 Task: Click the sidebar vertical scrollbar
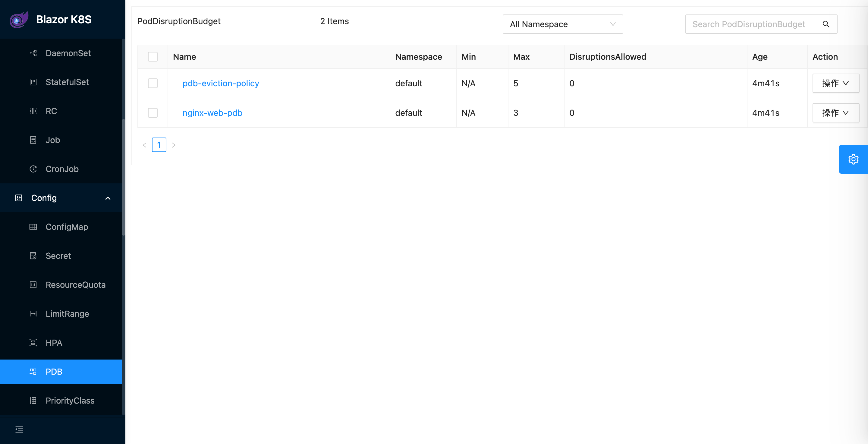[123, 177]
